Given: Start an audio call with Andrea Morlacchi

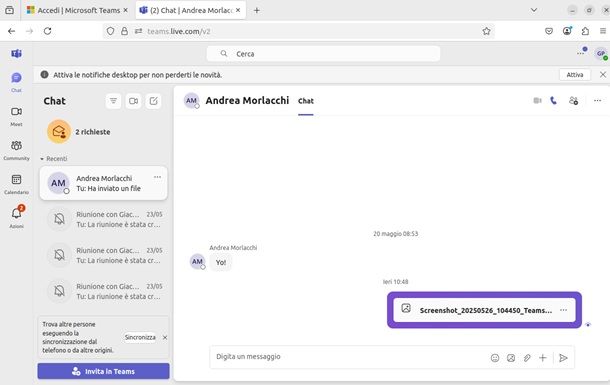Looking at the screenshot, I should click(553, 101).
